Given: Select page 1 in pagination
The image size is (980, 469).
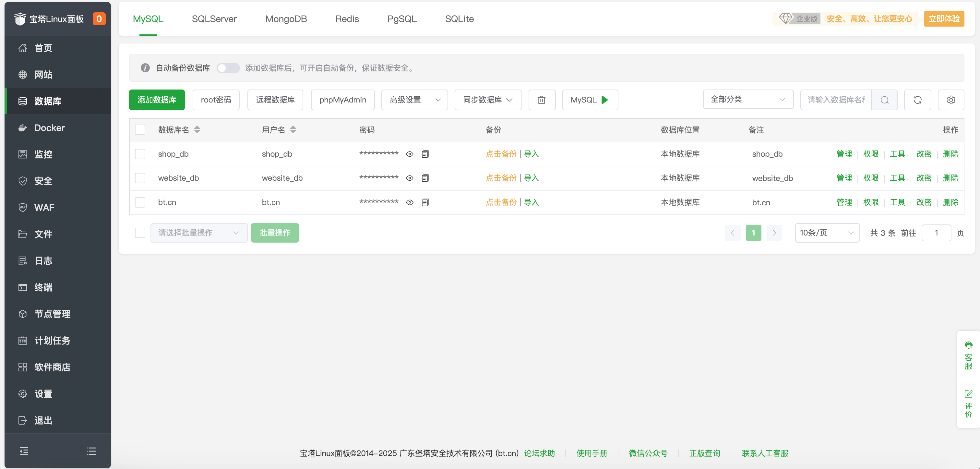Looking at the screenshot, I should pyautogui.click(x=753, y=233).
